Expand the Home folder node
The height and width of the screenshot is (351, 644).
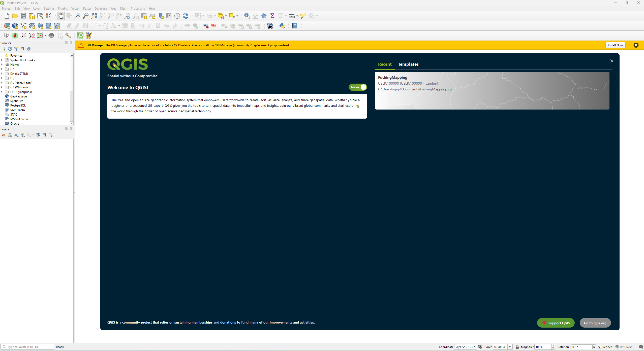click(x=2, y=65)
